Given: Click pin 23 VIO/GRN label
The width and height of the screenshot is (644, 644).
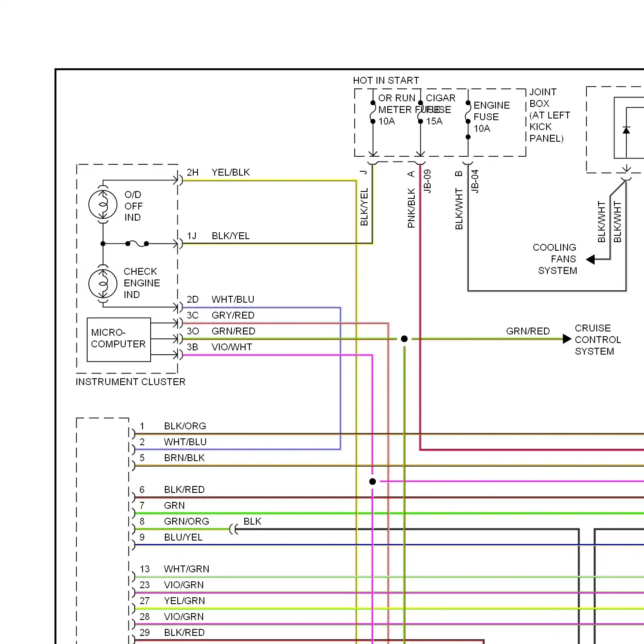Looking at the screenshot, I should pos(172,585).
